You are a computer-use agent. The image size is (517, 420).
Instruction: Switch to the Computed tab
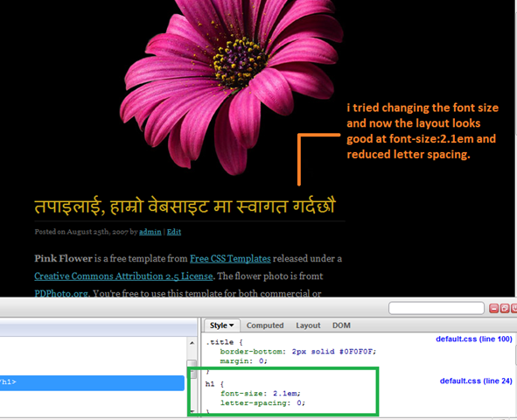[265, 325]
